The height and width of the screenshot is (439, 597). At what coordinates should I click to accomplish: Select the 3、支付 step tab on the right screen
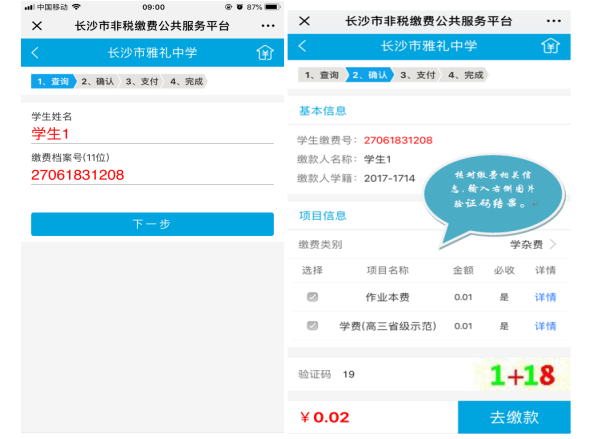pos(417,75)
